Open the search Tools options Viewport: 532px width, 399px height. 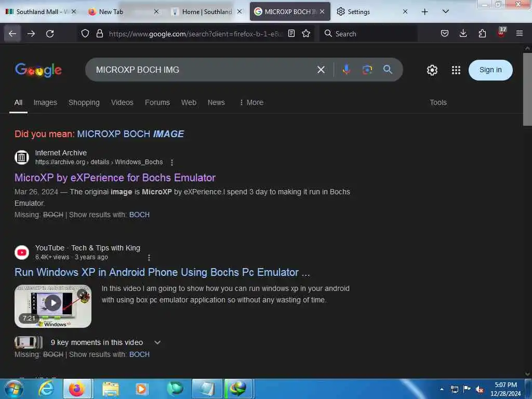[438, 102]
